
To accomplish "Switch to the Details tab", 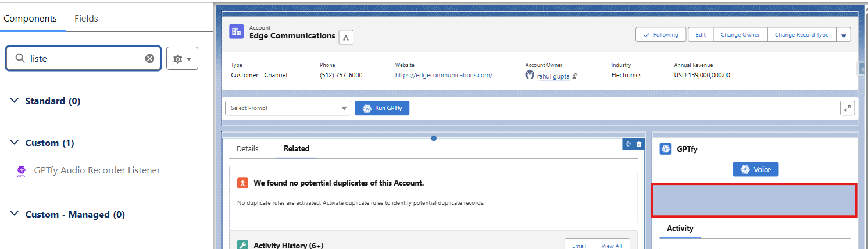I will (x=247, y=148).
